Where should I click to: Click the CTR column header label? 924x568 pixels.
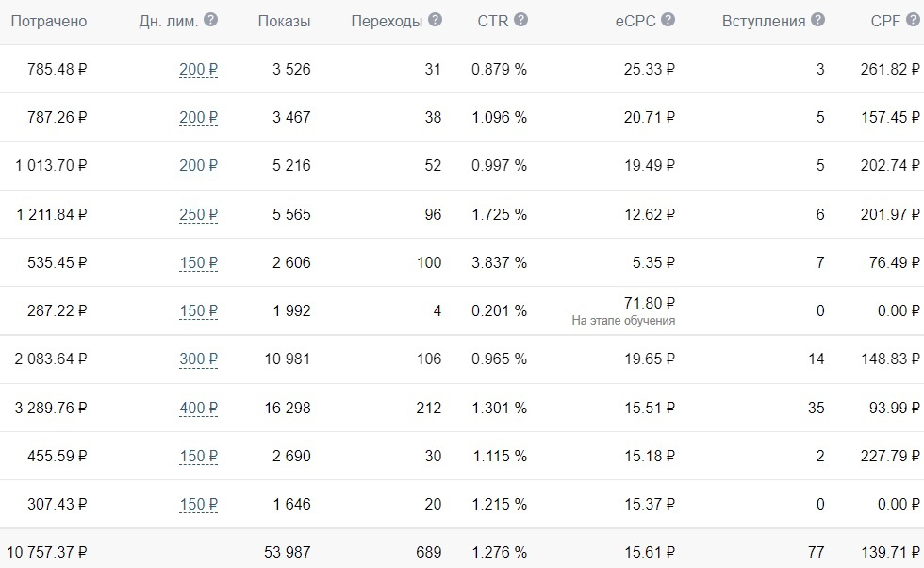(x=492, y=22)
